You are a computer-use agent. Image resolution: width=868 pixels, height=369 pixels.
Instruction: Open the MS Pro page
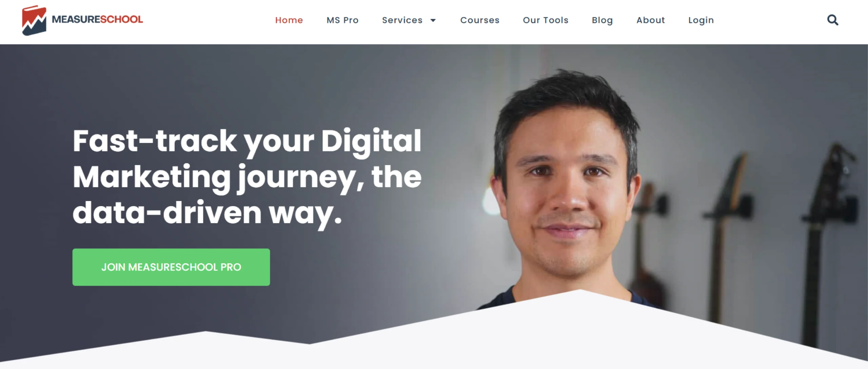342,20
